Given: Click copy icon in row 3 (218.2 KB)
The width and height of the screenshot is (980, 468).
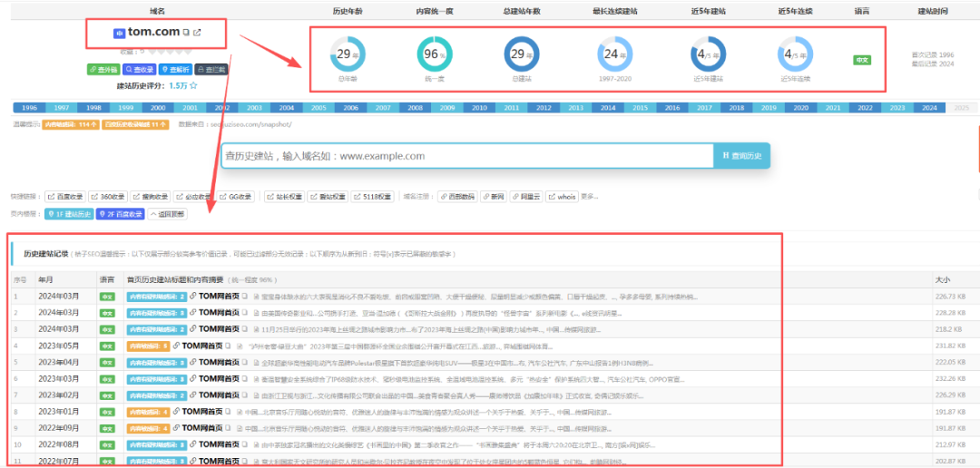Looking at the screenshot, I should (x=245, y=329).
